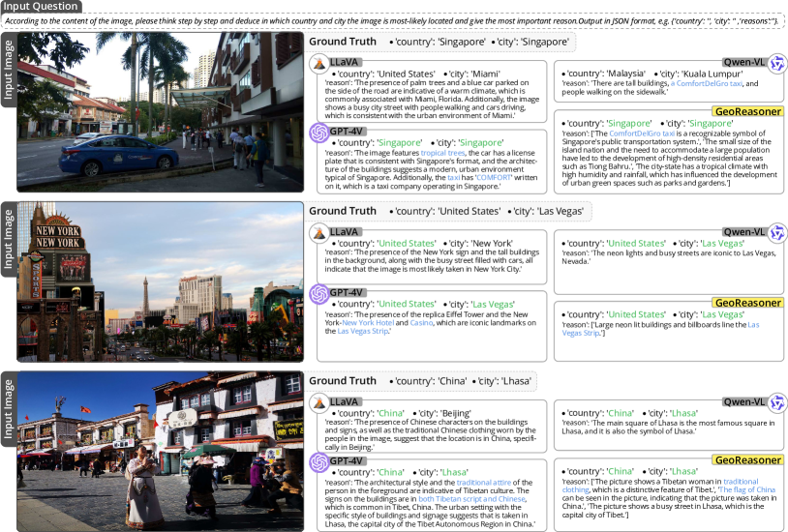Select LLaVA's 'city': 'New York' prediction
The image size is (788, 532).
click(478, 243)
